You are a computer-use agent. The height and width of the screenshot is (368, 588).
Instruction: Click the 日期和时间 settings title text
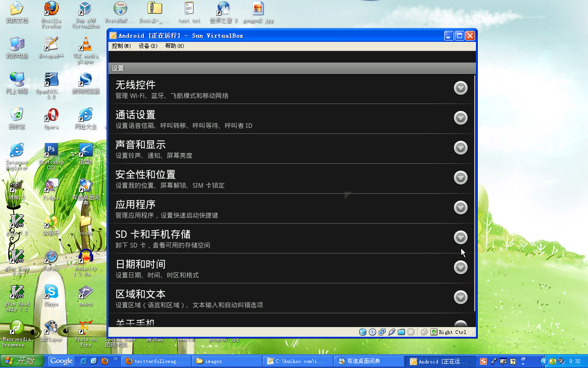(140, 264)
